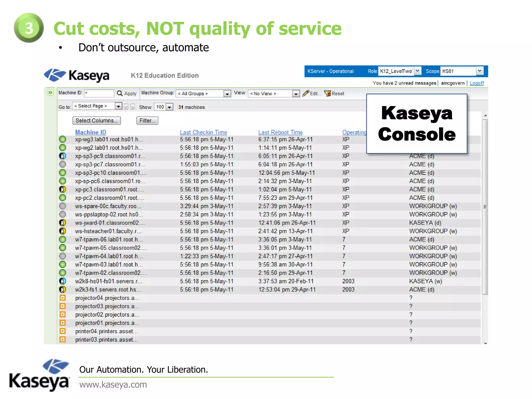The image size is (532, 399).
Task: Click the amcgovern username
Action: coord(453,83)
